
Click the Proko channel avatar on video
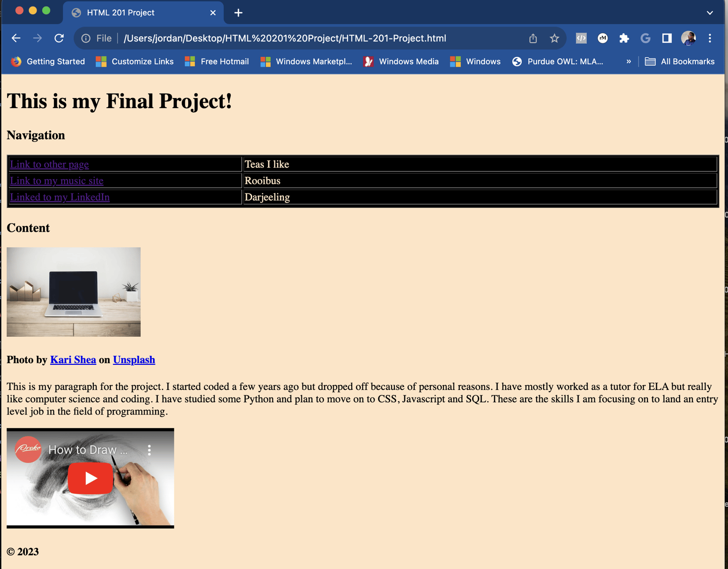click(x=28, y=449)
